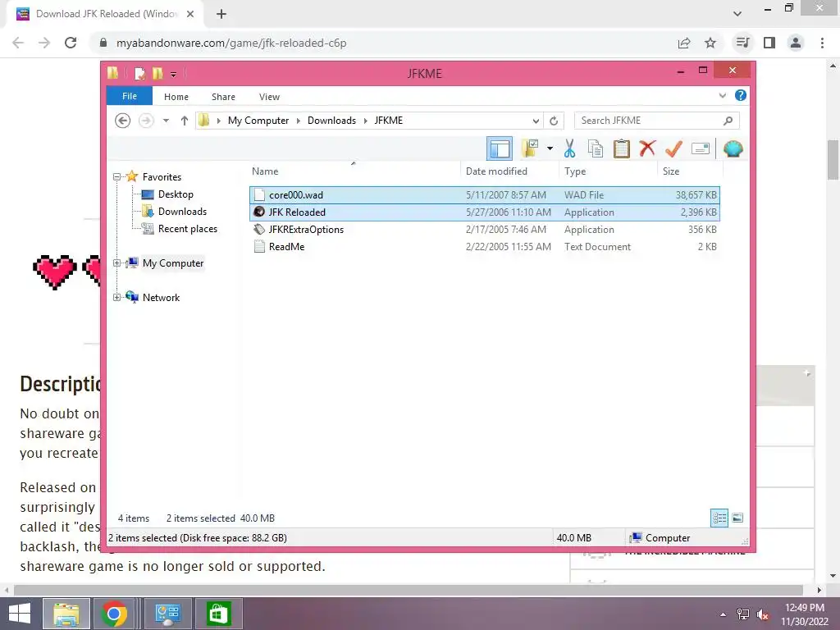Select the JFKRExtraOptions application

[x=484, y=230]
